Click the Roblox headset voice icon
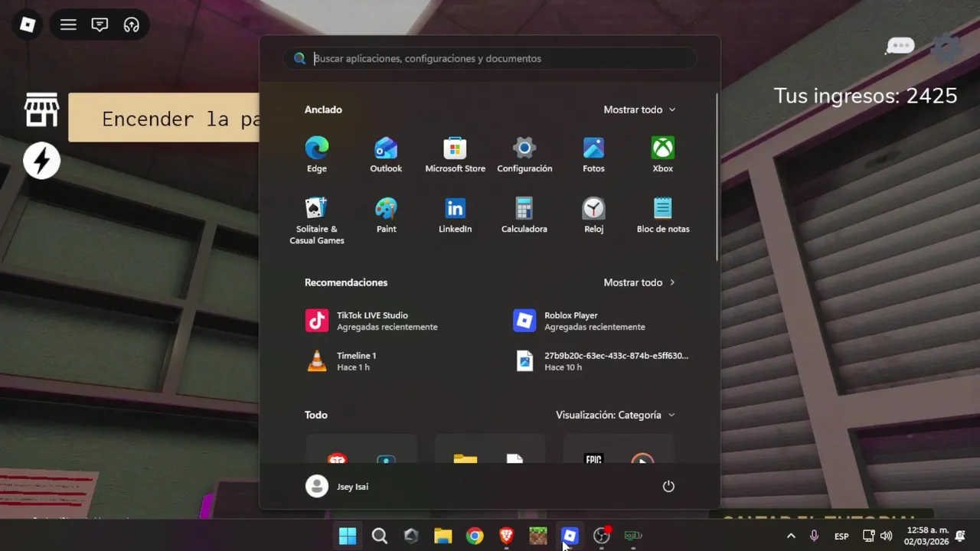Viewport: 980px width, 551px height. (x=132, y=24)
